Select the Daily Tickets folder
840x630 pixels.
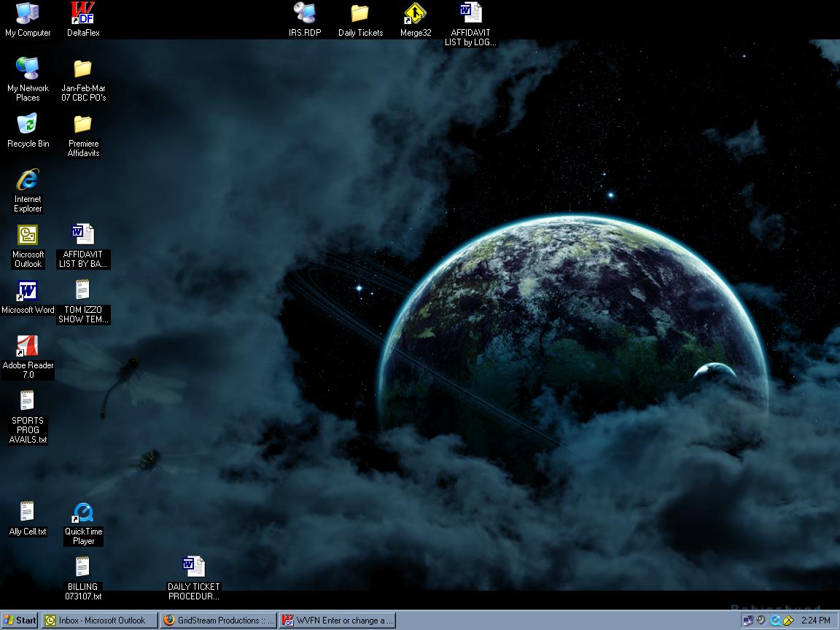[360, 14]
